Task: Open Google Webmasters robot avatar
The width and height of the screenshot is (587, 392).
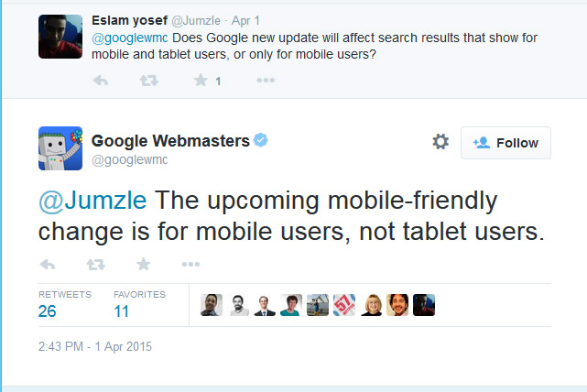Action: point(60,148)
